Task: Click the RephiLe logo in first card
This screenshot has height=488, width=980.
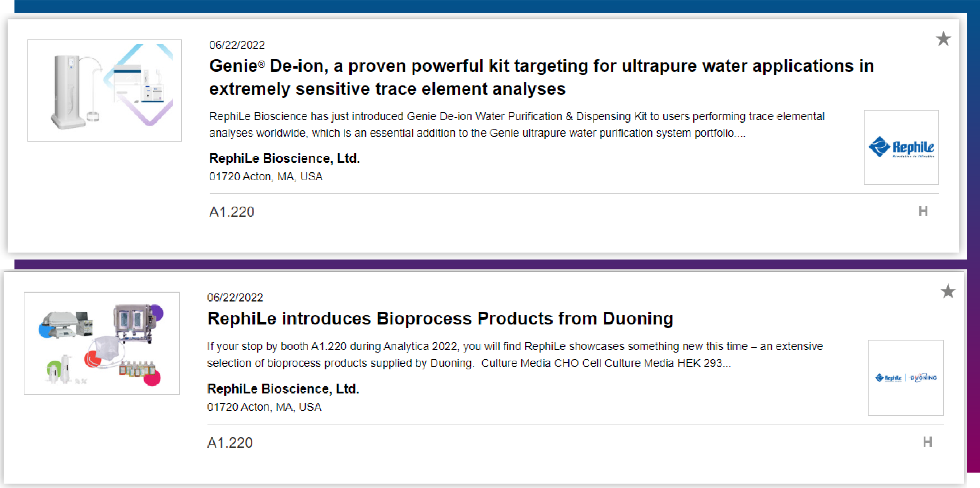Action: tap(901, 147)
